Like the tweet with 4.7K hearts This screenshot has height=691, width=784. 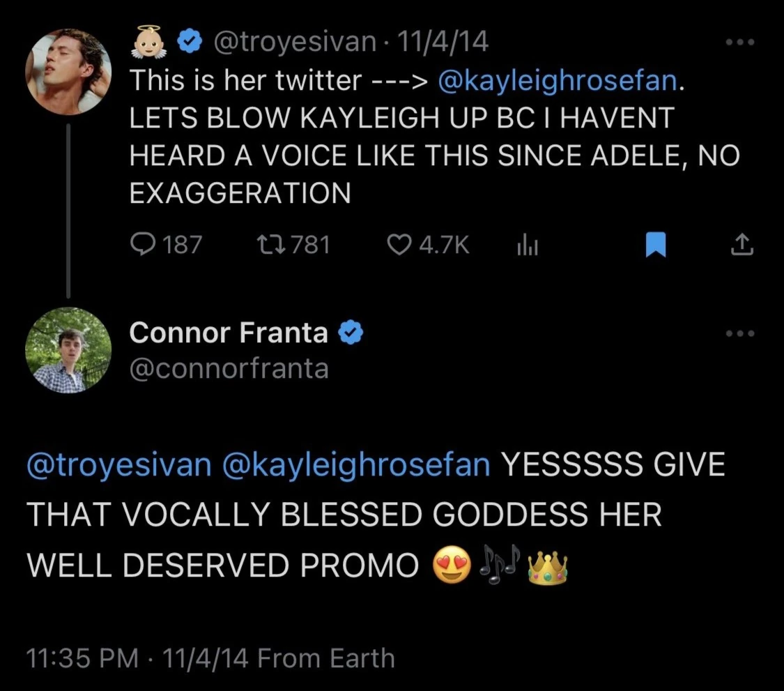(x=399, y=244)
